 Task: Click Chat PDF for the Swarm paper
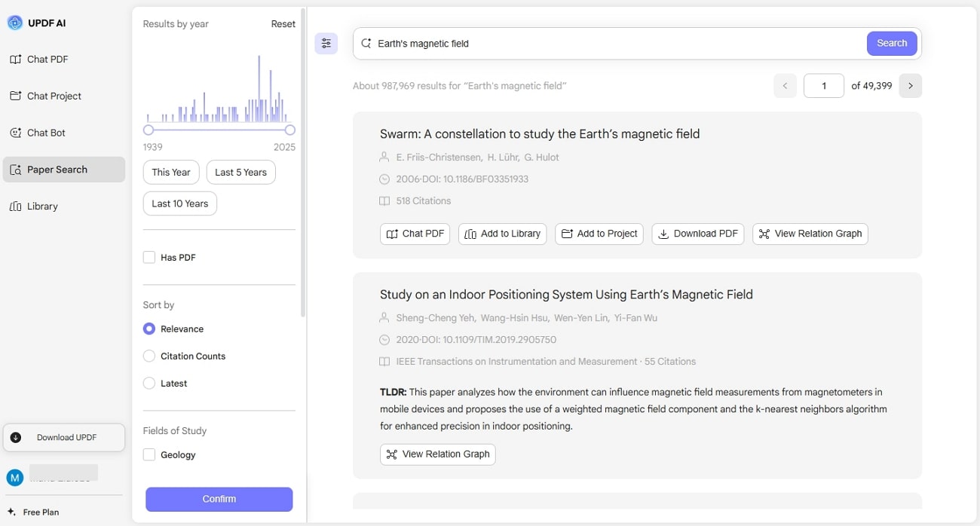tap(415, 234)
